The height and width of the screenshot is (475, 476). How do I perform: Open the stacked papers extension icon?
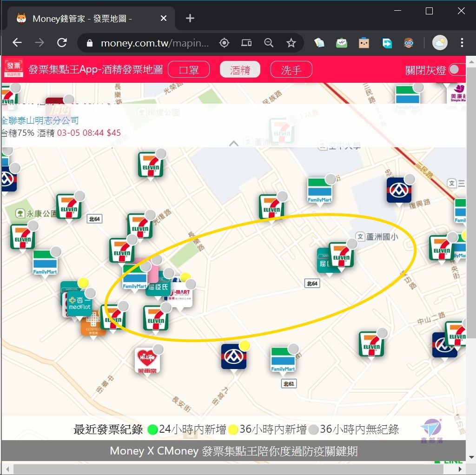pos(319,43)
